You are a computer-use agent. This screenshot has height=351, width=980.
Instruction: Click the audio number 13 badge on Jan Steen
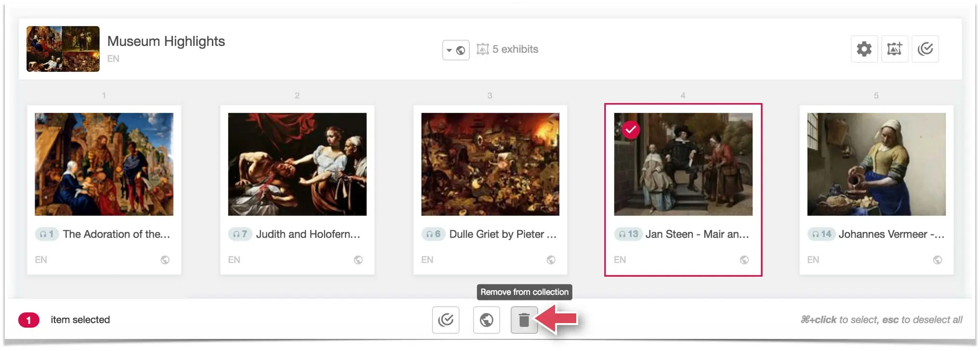[x=628, y=234]
